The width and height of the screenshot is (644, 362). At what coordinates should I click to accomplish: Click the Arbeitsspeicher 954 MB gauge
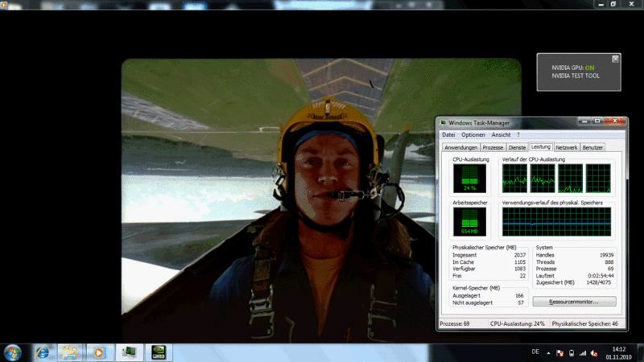[469, 222]
